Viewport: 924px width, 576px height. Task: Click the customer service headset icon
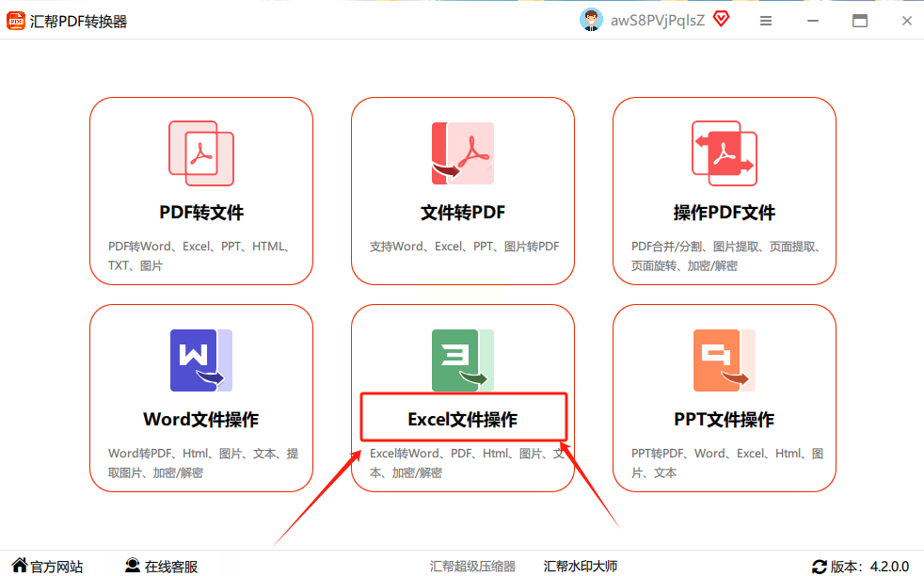(133, 566)
